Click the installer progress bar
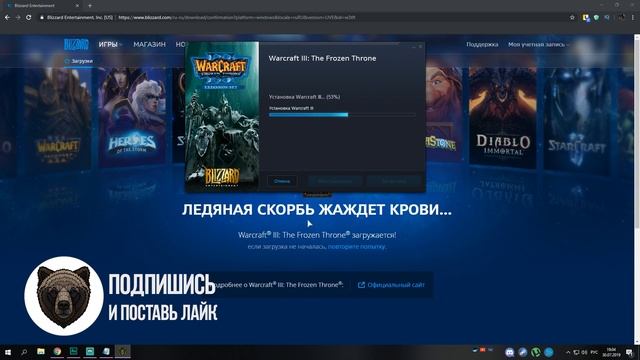Screen dimensions: 640x360 click(342, 115)
